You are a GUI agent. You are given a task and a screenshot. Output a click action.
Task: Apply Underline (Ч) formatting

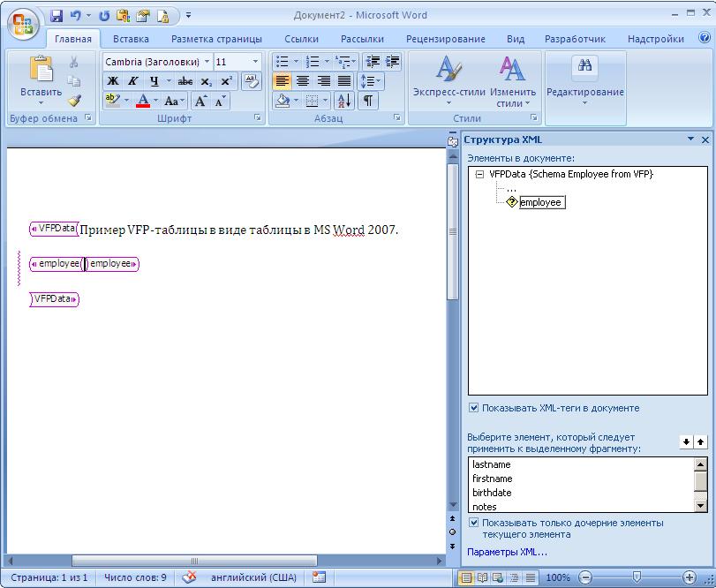coord(155,81)
